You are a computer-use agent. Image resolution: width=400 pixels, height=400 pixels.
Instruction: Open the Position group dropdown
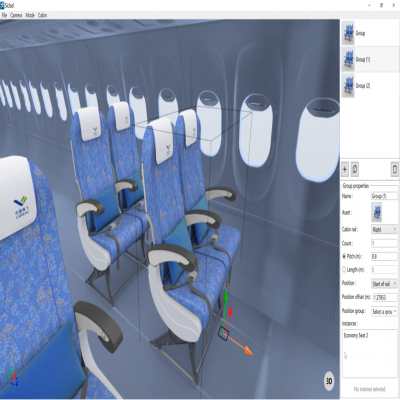(x=384, y=311)
